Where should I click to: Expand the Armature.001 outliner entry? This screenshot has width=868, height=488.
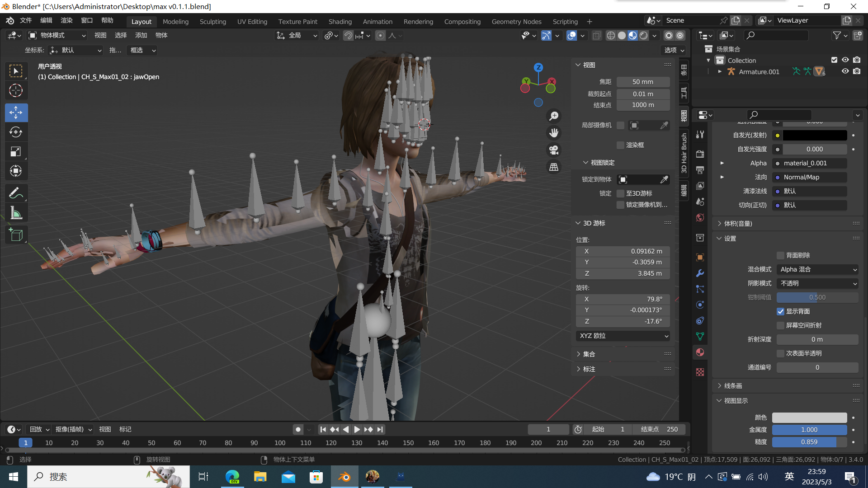[719, 71]
